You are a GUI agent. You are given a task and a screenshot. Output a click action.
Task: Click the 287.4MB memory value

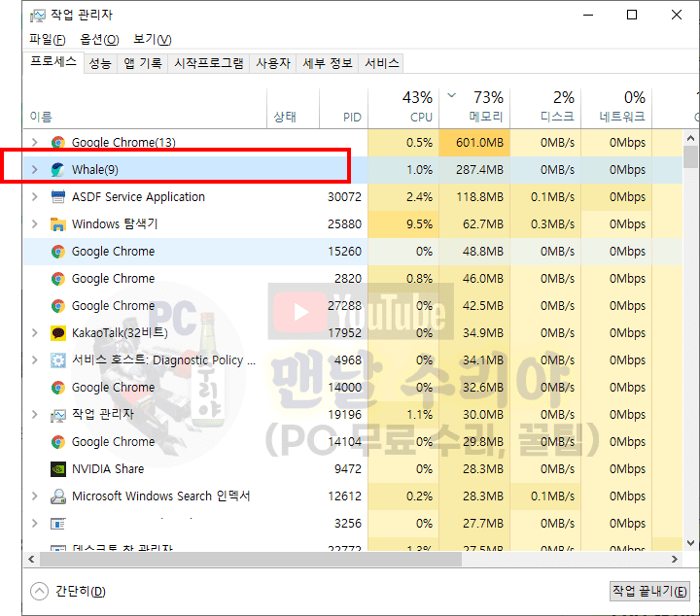tap(479, 169)
